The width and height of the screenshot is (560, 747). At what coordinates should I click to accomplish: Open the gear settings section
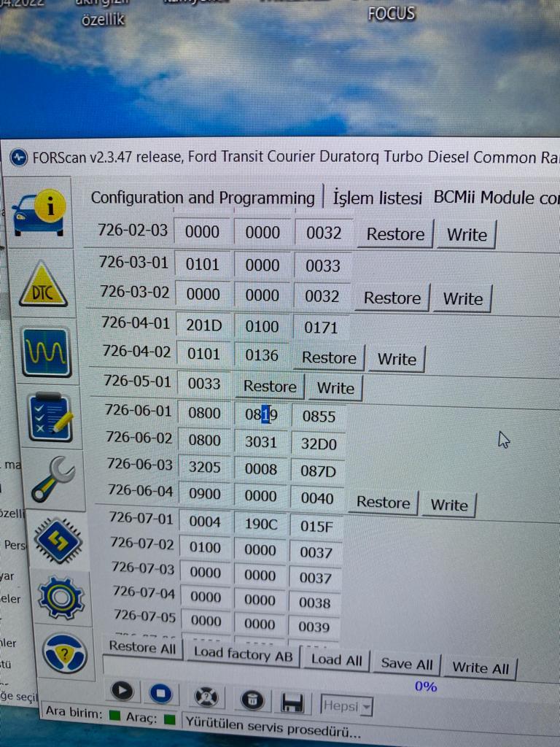coord(61,598)
